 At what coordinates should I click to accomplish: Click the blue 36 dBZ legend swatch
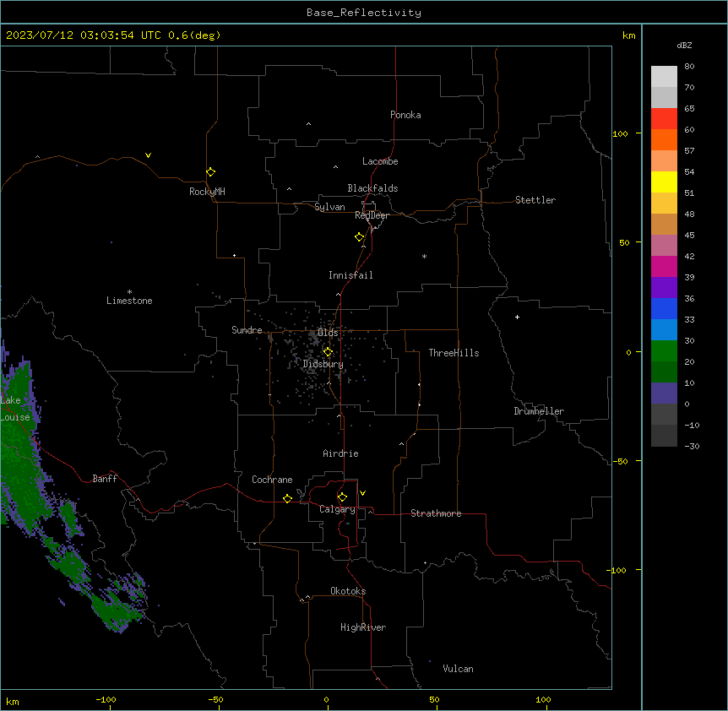point(664,308)
